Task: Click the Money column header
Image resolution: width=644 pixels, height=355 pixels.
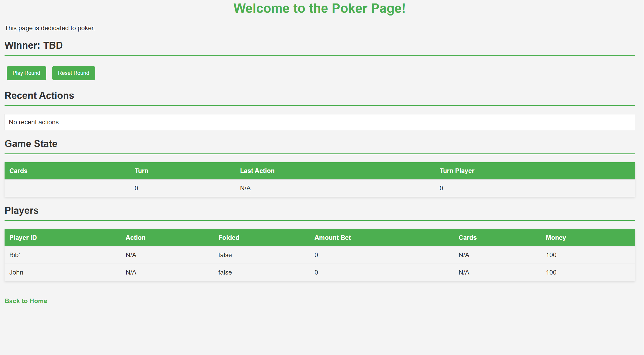Action: (556, 238)
